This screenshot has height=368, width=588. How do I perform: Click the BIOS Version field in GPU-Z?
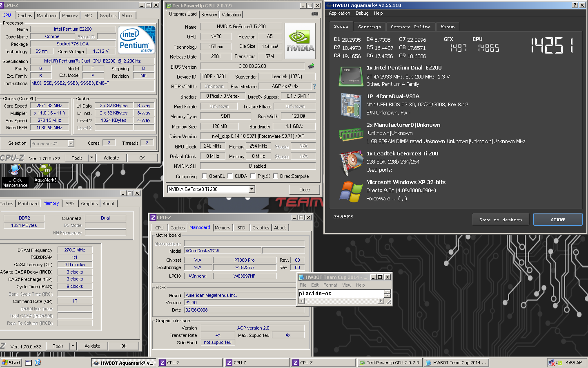click(x=252, y=66)
